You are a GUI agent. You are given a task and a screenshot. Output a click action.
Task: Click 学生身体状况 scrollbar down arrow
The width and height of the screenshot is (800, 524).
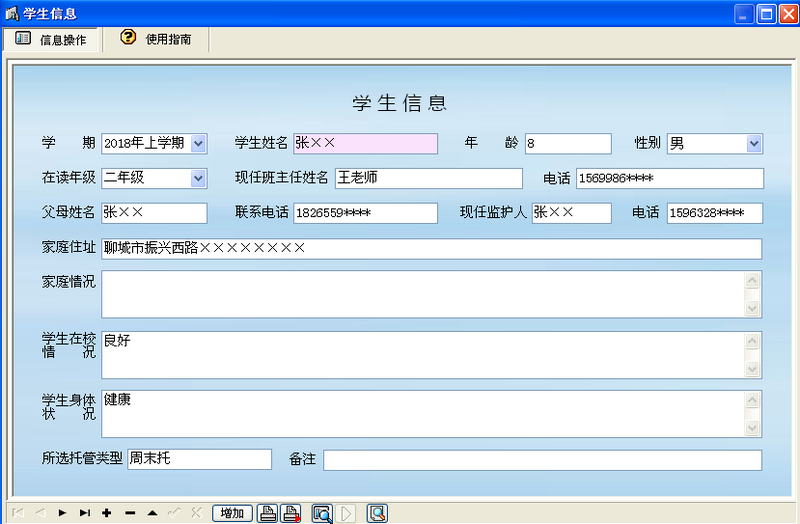(x=753, y=428)
